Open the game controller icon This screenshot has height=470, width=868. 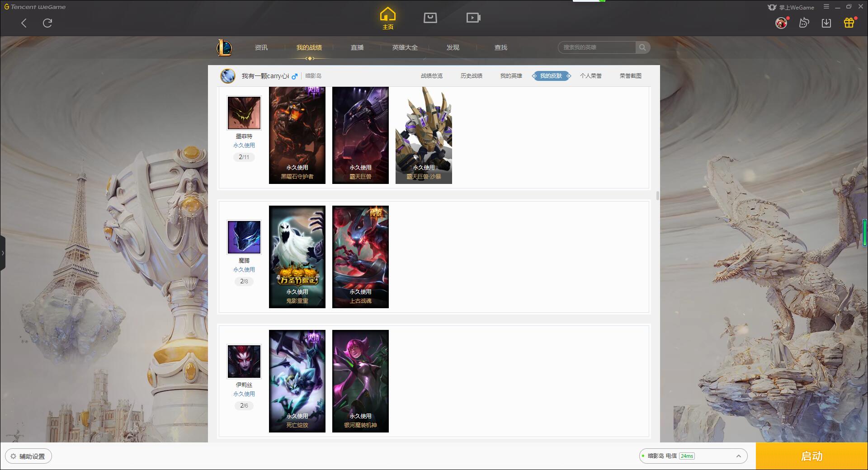pyautogui.click(x=804, y=23)
